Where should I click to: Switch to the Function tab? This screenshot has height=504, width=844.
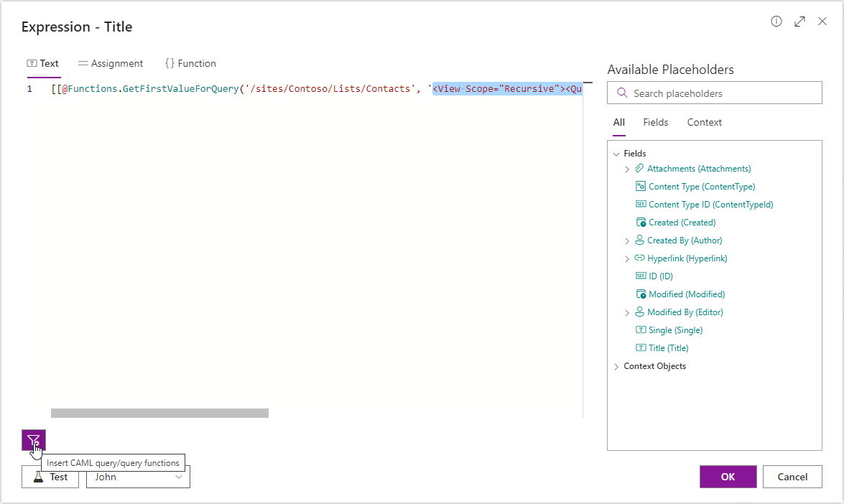(x=190, y=63)
